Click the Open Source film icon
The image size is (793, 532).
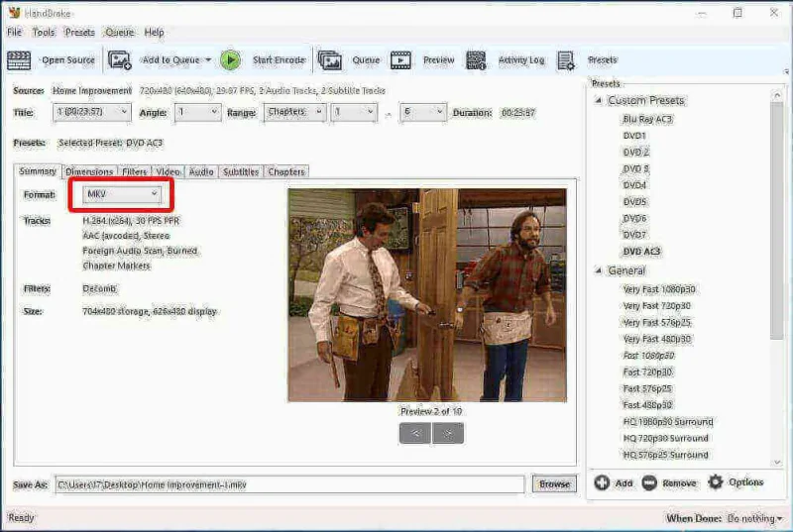(19, 60)
